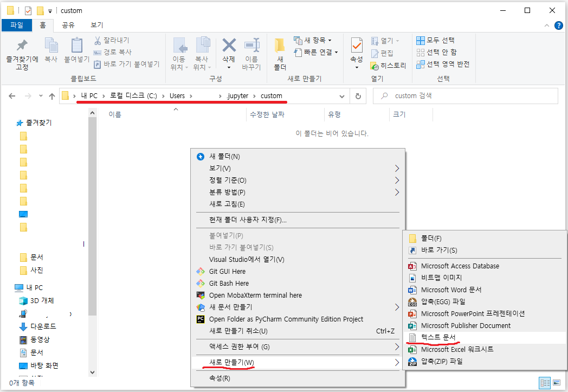Click 로컬 디스크 (C:) breadcrumb
This screenshot has height=392, width=568.
[133, 96]
